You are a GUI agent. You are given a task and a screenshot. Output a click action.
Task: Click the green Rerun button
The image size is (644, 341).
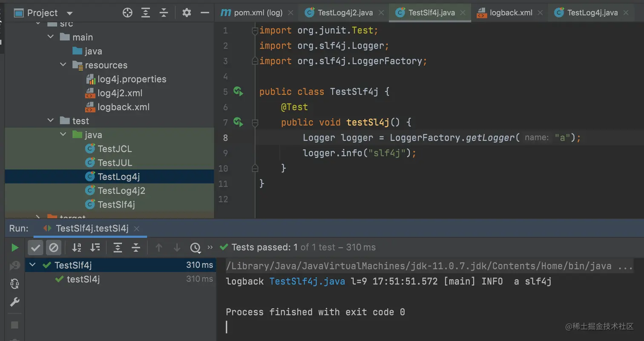[15, 247]
